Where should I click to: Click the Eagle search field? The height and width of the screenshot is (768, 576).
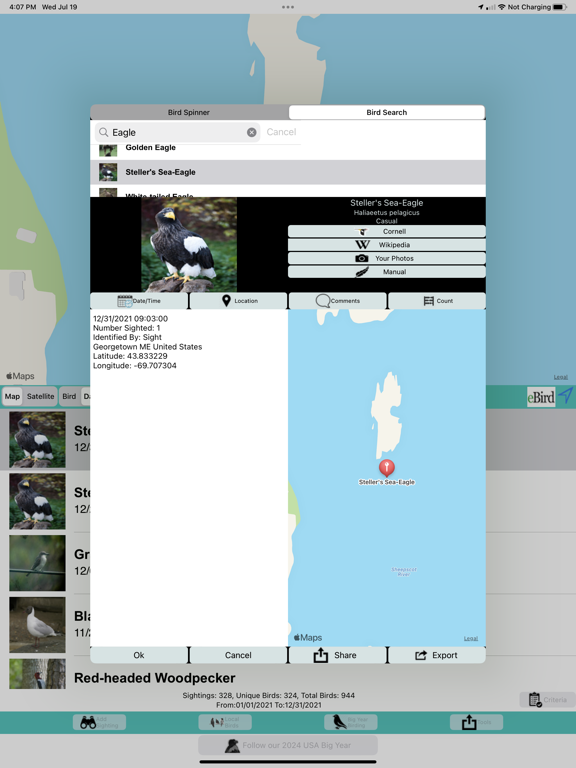click(178, 132)
